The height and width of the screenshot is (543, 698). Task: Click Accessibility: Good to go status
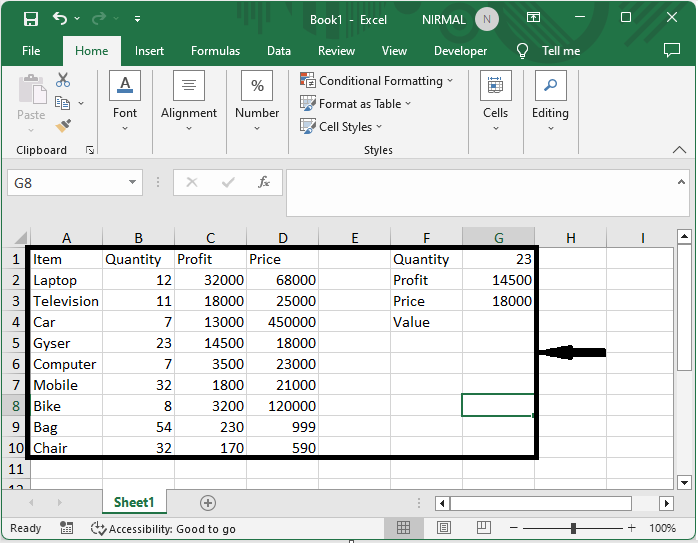[163, 528]
